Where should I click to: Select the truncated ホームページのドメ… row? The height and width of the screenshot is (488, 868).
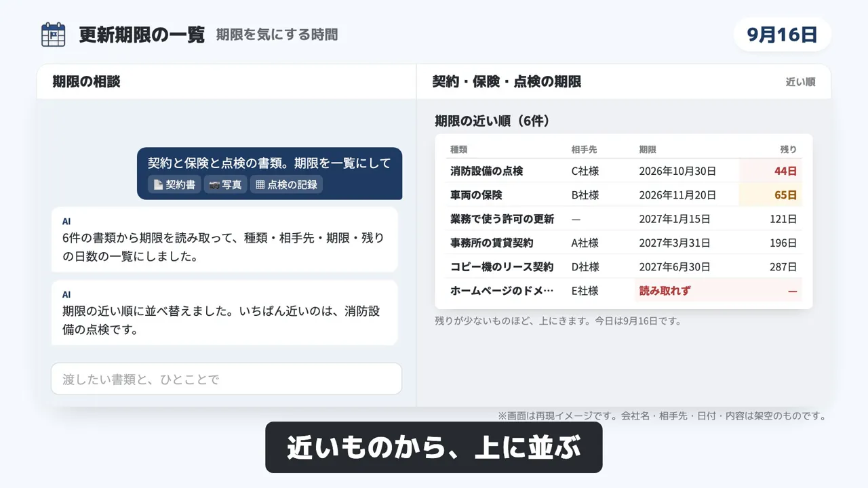[624, 291]
